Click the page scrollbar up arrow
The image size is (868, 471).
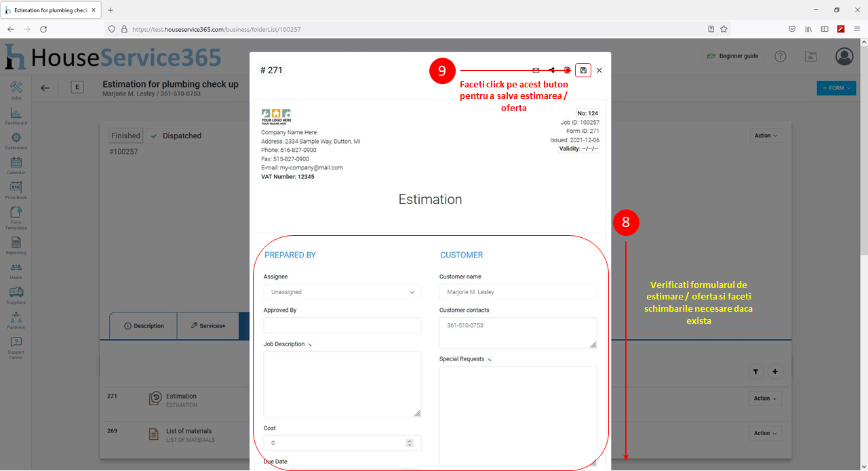click(864, 42)
